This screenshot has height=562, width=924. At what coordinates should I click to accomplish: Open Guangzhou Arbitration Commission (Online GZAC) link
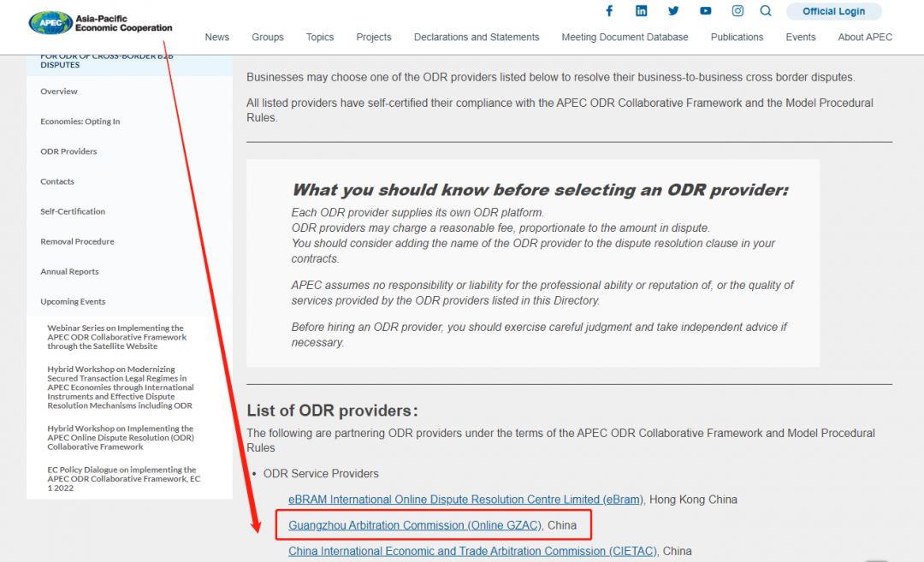click(x=415, y=525)
